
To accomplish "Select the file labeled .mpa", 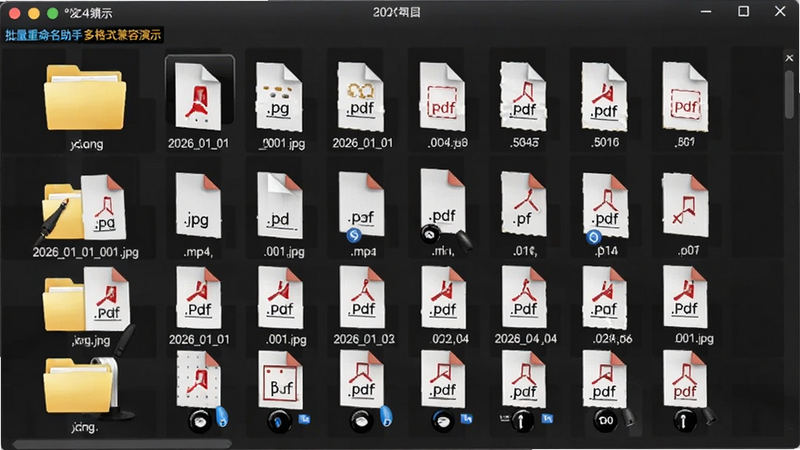I will (361, 204).
